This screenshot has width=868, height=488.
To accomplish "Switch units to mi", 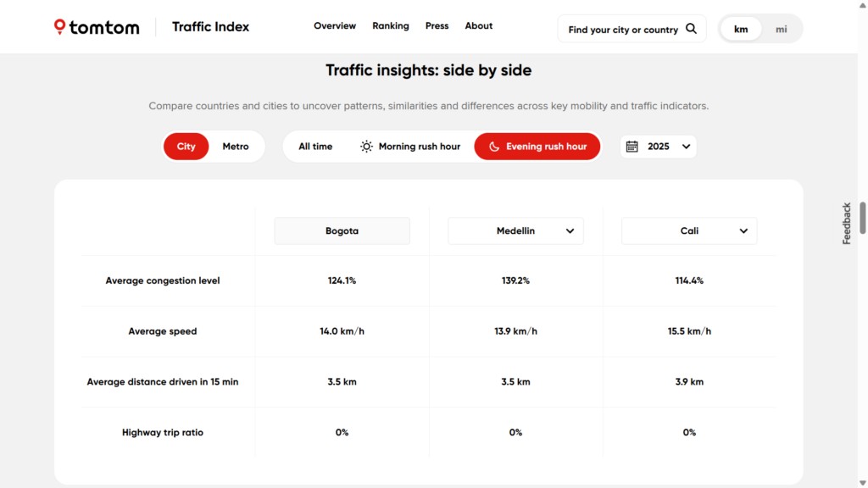I will click(x=781, y=29).
